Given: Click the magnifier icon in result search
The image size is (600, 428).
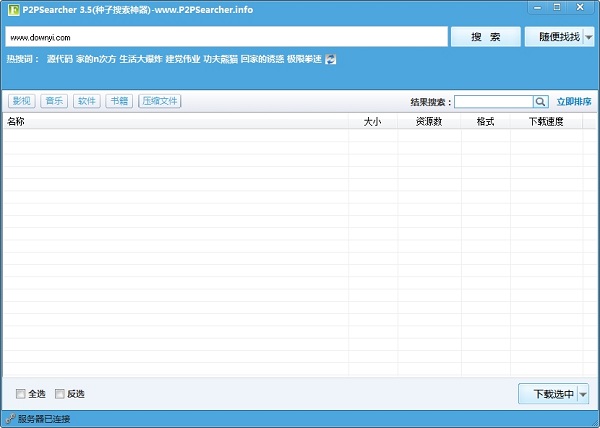Looking at the screenshot, I should point(540,102).
